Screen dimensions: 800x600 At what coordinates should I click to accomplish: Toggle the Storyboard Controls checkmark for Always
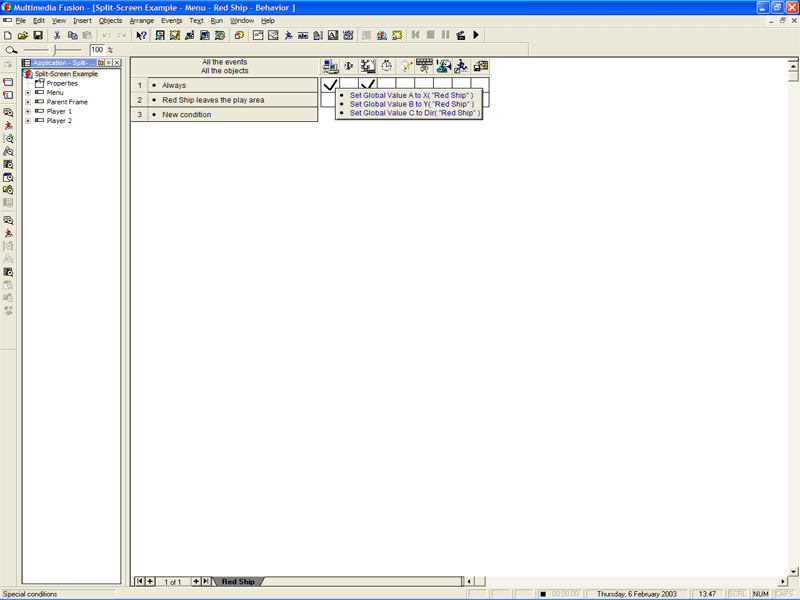[x=368, y=86]
